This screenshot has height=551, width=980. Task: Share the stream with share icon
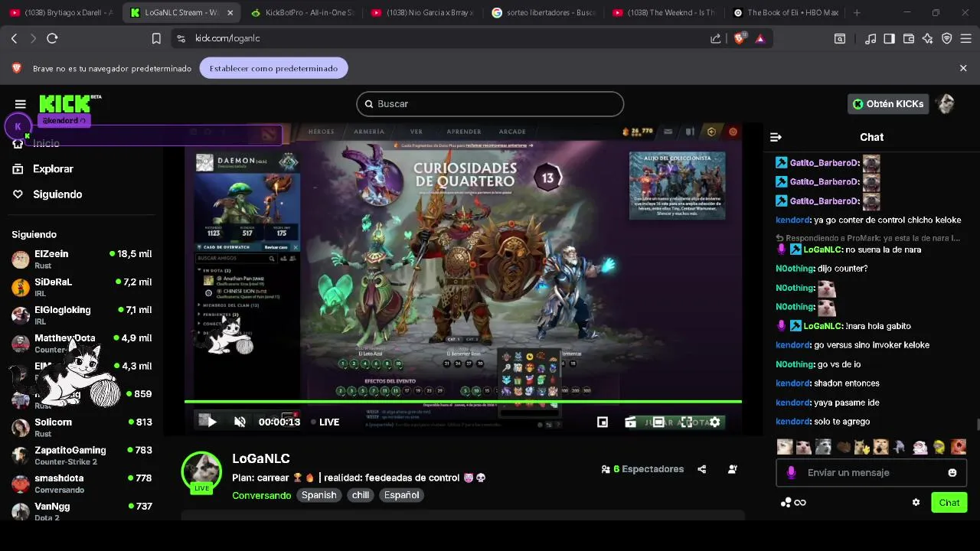[702, 469]
